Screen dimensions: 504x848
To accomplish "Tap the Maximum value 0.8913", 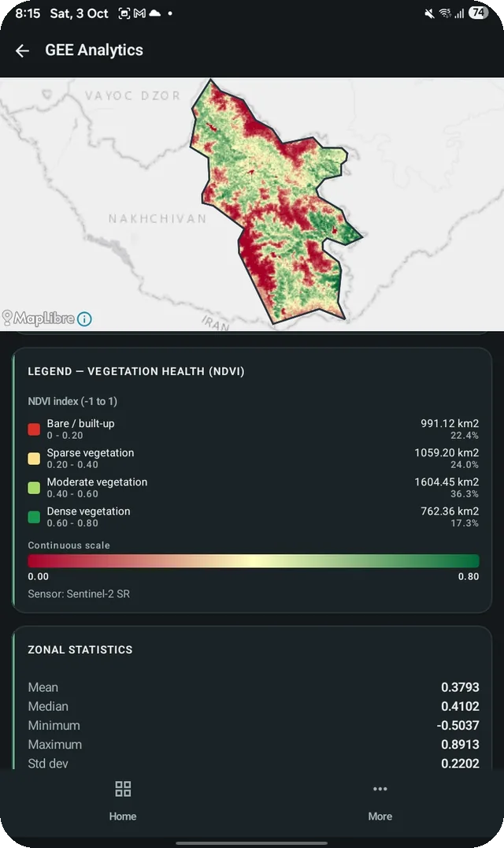I will click(460, 745).
